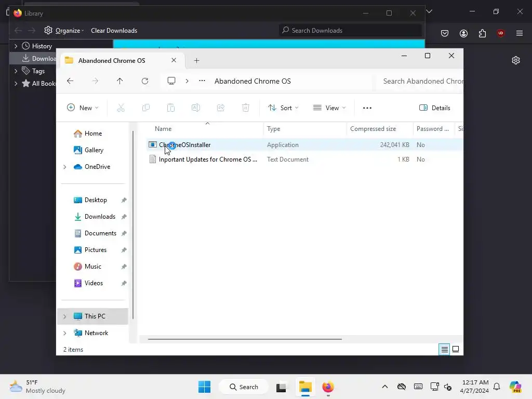Click Firefox icon on taskbar
This screenshot has width=532, height=399.
pos(328,387)
